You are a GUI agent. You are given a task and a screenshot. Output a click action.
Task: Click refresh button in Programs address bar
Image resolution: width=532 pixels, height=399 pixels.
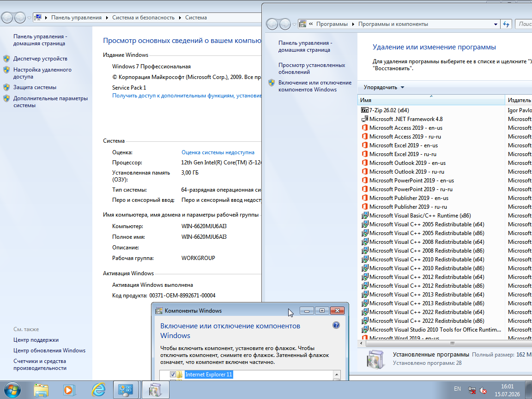[506, 24]
